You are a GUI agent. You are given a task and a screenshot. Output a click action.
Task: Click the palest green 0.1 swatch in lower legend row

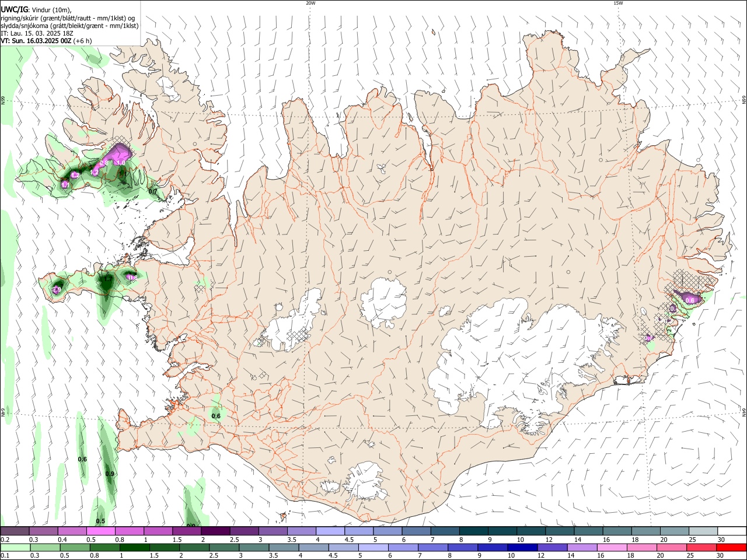(15, 547)
